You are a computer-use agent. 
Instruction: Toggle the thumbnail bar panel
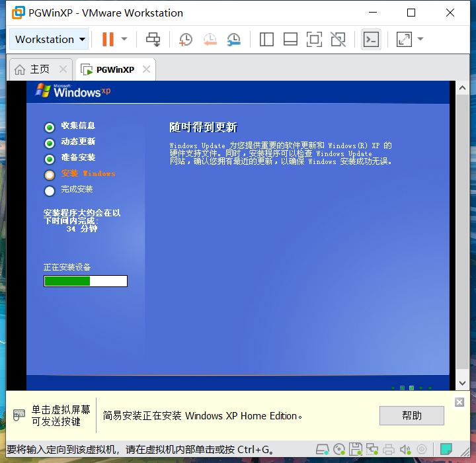[x=290, y=39]
